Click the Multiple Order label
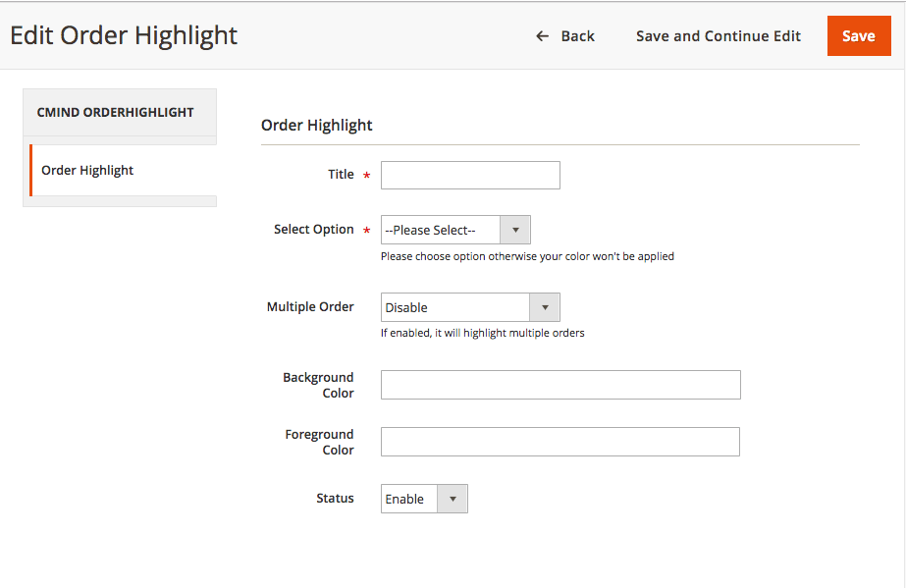This screenshot has height=588, width=906. pos(310,306)
